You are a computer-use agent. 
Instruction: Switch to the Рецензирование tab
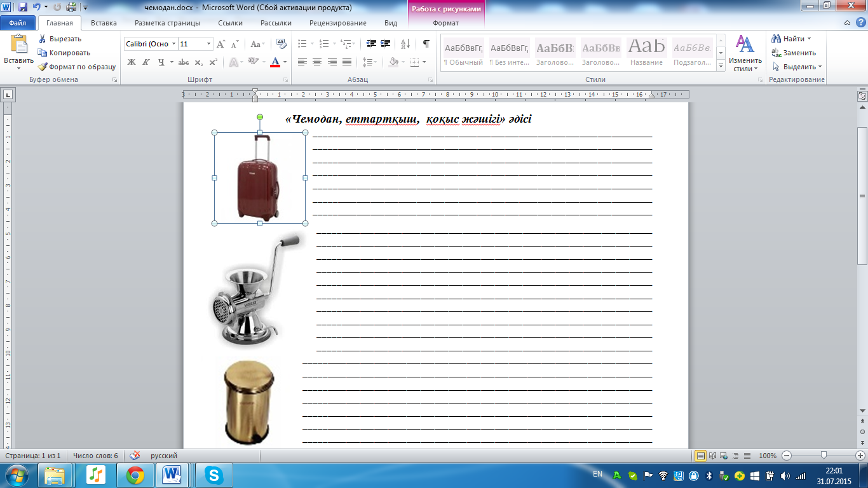pos(338,23)
